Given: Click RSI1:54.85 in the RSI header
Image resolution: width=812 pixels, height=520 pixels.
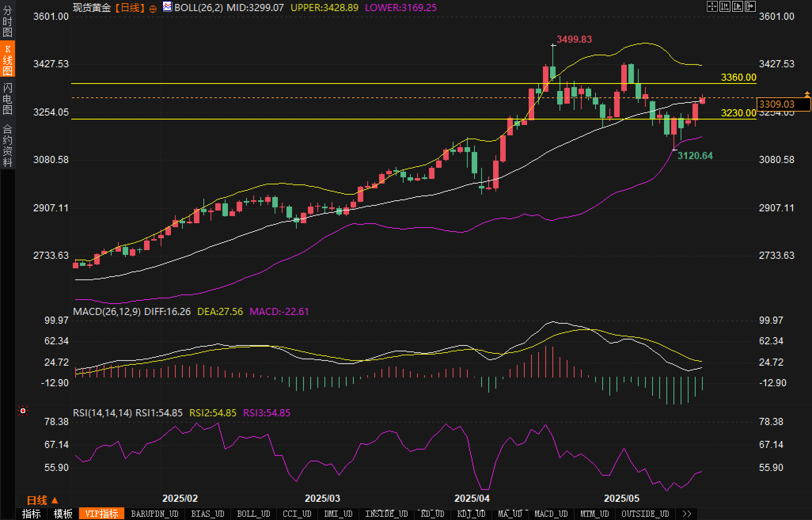Looking at the screenshot, I should coord(159,413).
